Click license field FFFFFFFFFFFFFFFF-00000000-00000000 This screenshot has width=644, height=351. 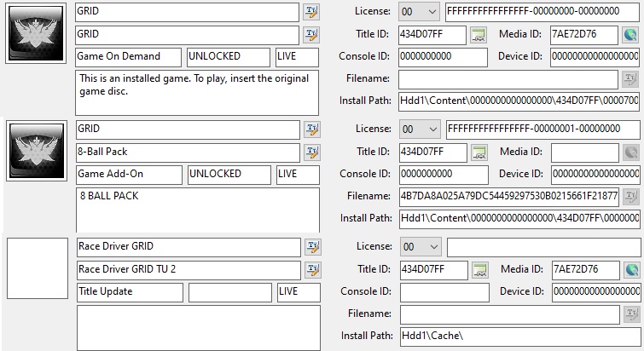click(x=542, y=12)
